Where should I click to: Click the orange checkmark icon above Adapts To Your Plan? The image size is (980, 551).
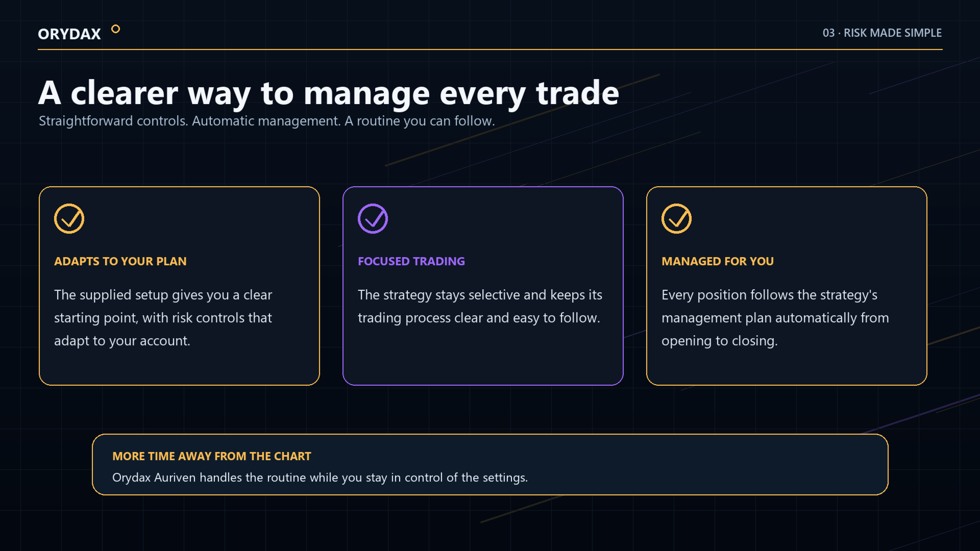tap(69, 219)
